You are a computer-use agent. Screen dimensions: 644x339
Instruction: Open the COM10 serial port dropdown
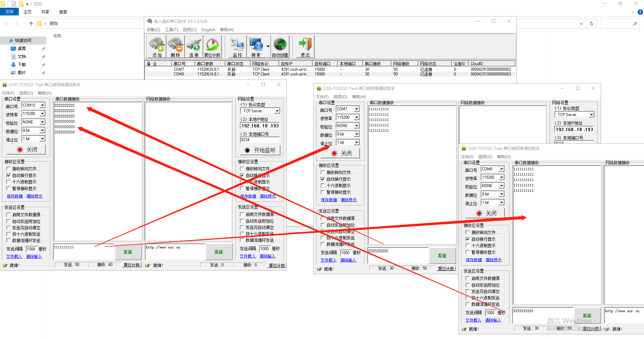42,105
